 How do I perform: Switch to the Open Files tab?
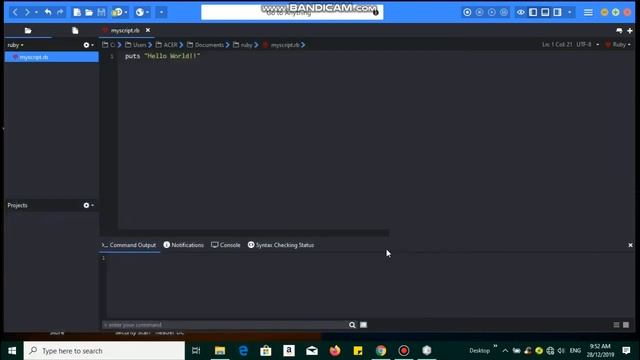pyautogui.click(x=75, y=31)
